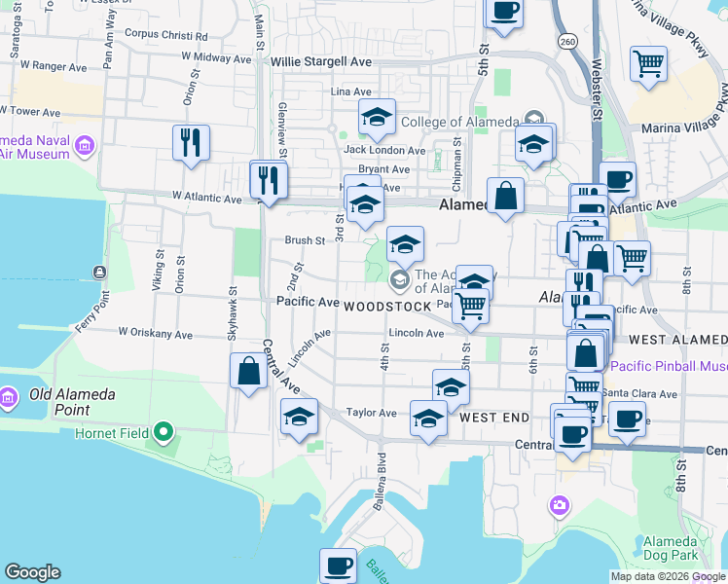Viewport: 728px width, 584px height.
Task: Click the Map data ©2026 Google attribution
Action: click(x=669, y=577)
